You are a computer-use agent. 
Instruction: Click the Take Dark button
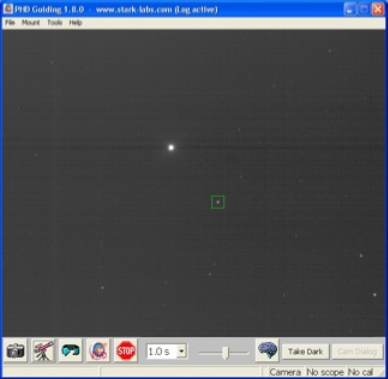305,352
